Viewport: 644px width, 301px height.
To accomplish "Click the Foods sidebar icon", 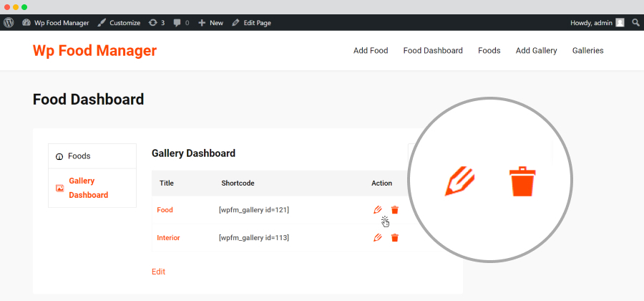I will [59, 157].
